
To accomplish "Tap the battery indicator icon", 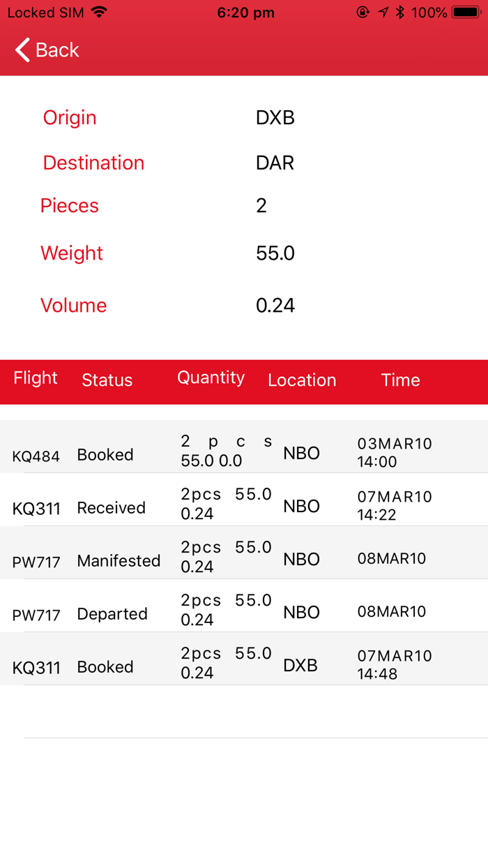I will point(464,12).
